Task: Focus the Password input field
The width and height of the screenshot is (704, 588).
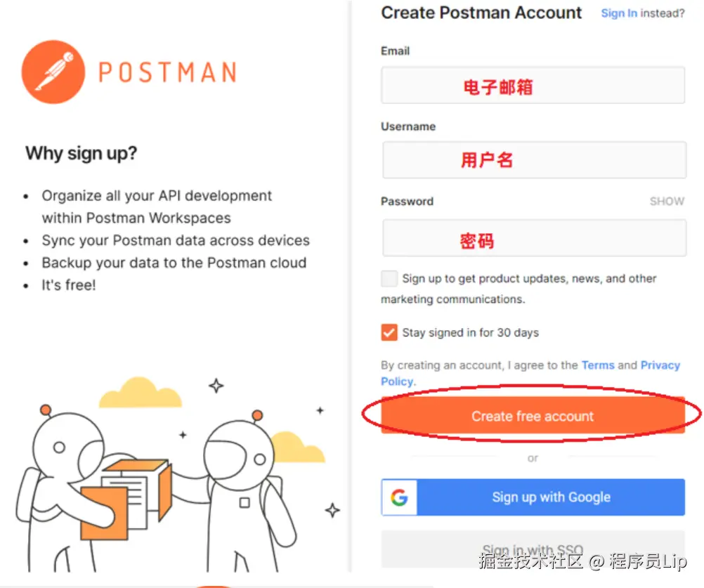Action: 534,238
